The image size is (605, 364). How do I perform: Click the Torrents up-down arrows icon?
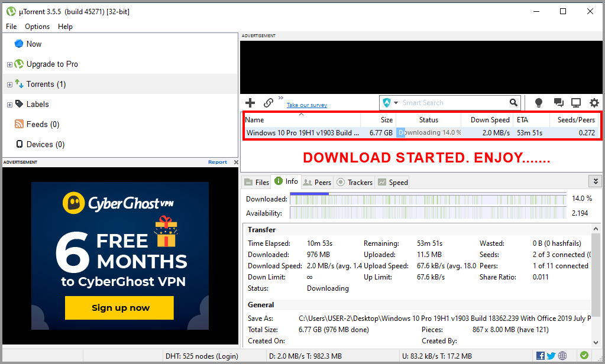19,83
